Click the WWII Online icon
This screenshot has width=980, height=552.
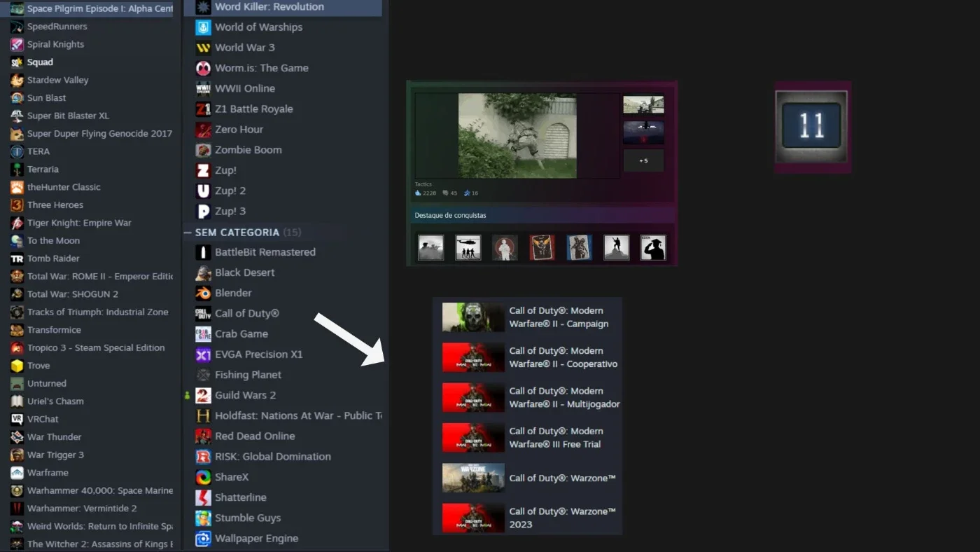(x=203, y=88)
